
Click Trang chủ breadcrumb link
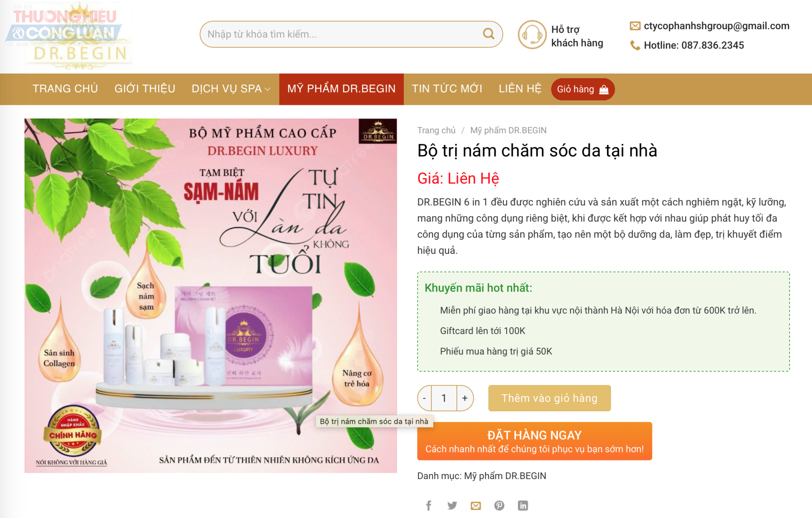click(x=436, y=130)
